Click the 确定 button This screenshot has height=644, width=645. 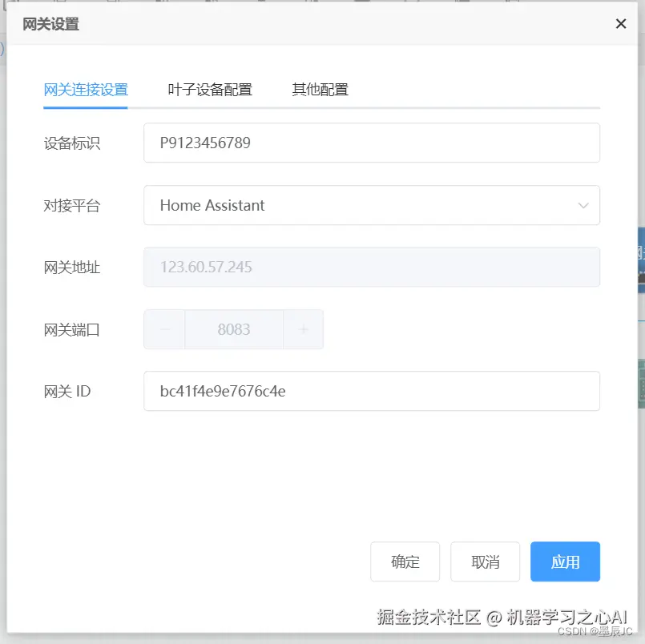coord(405,561)
